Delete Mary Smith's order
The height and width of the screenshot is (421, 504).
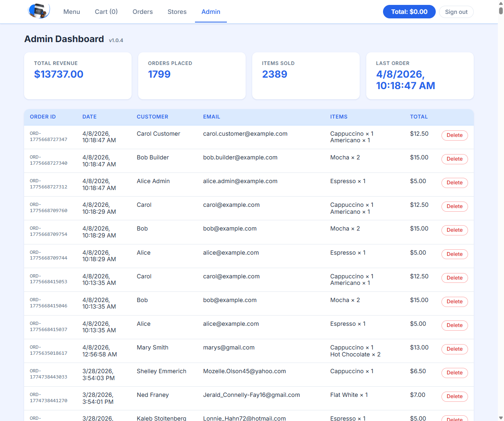(455, 349)
